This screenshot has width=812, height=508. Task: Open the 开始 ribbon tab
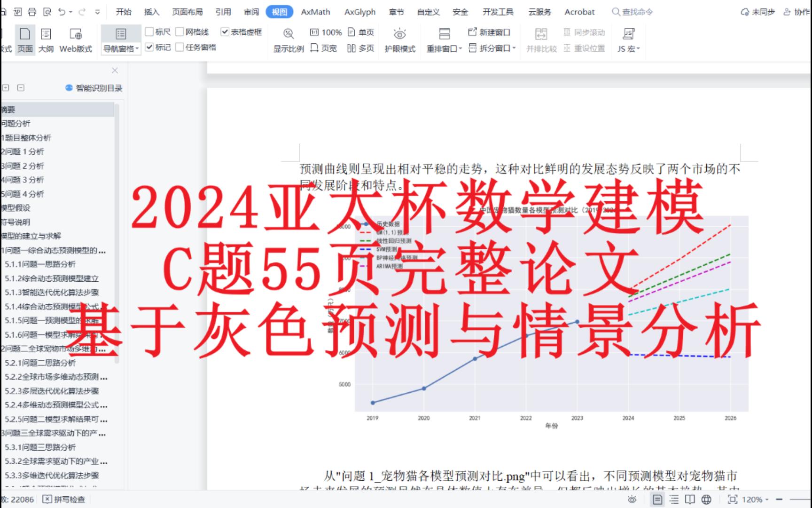click(x=124, y=12)
